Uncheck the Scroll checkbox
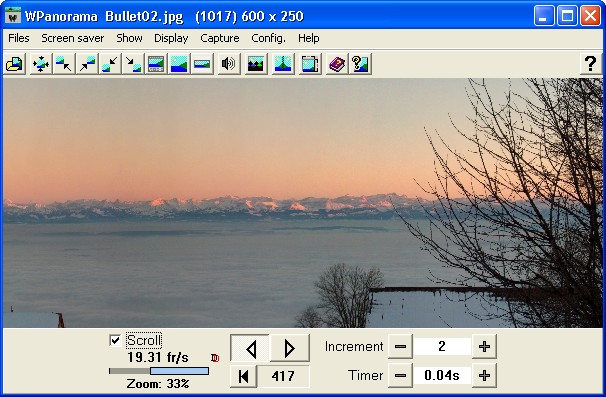Viewport: 606px width, 397px height. click(x=115, y=340)
